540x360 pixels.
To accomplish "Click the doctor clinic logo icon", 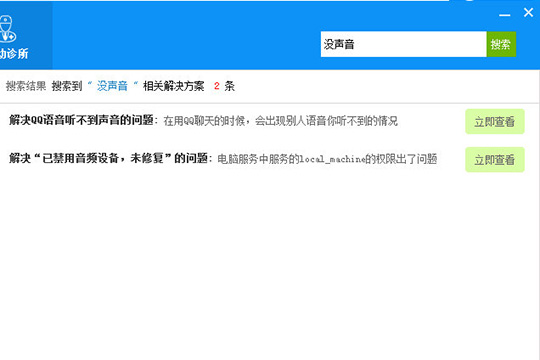I will 7,29.
